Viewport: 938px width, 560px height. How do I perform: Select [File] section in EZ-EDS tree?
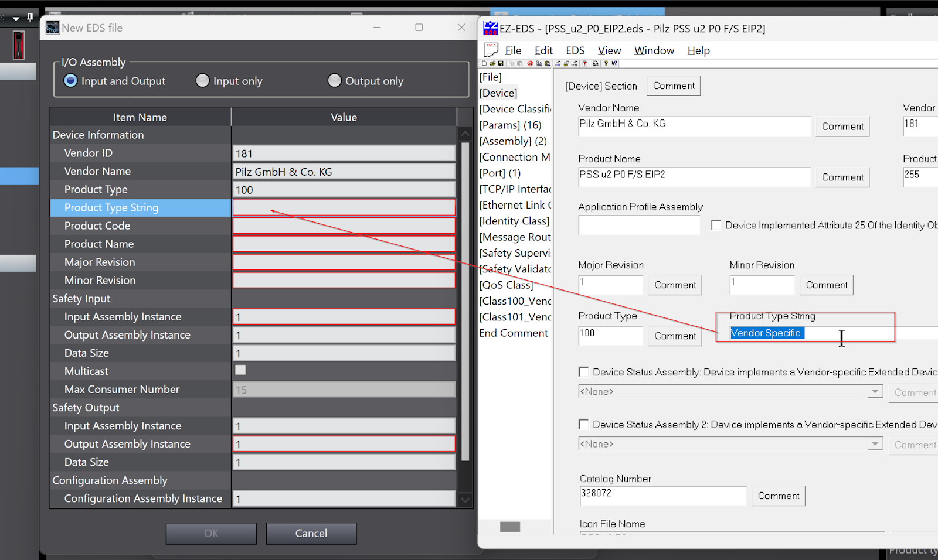pos(491,77)
